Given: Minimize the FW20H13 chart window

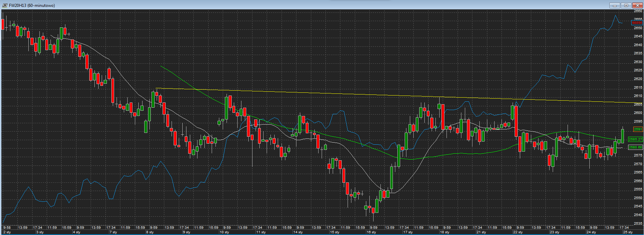Looking at the screenshot, I should click(x=615, y=5).
